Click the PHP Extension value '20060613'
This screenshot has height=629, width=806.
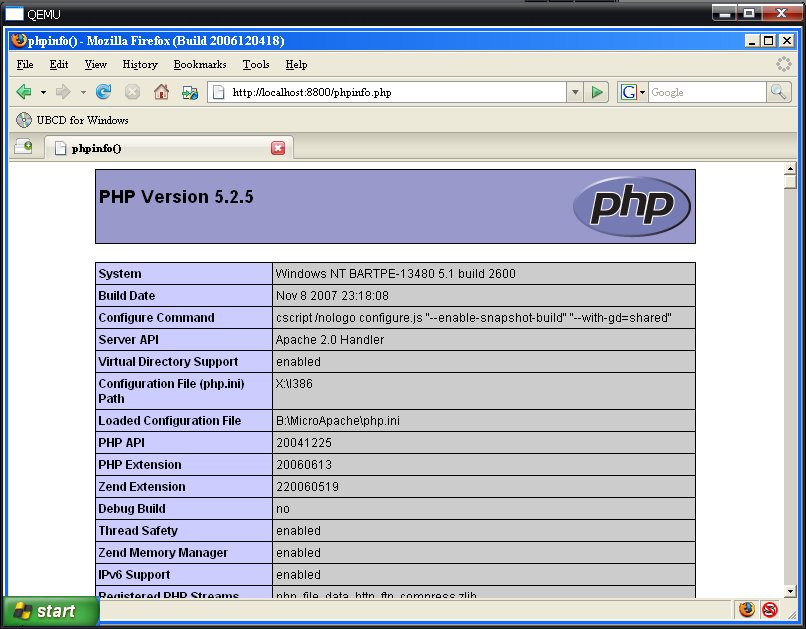pos(304,465)
